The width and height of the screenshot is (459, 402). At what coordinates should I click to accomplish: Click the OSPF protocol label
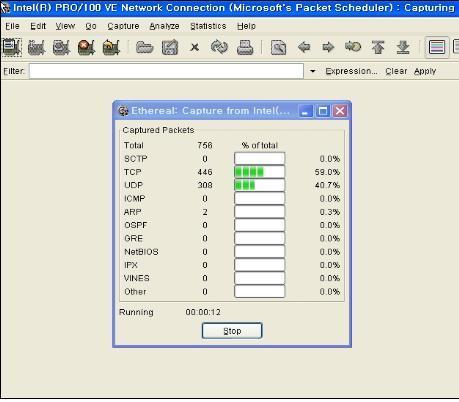point(136,225)
